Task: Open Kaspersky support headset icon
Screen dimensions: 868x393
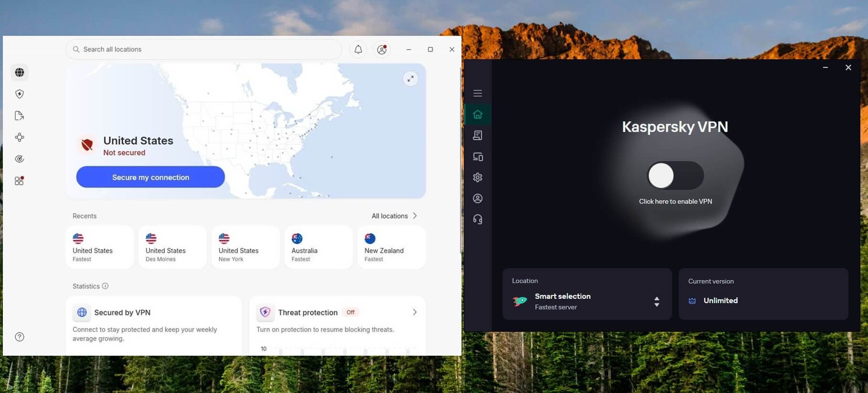Action: pyautogui.click(x=478, y=219)
